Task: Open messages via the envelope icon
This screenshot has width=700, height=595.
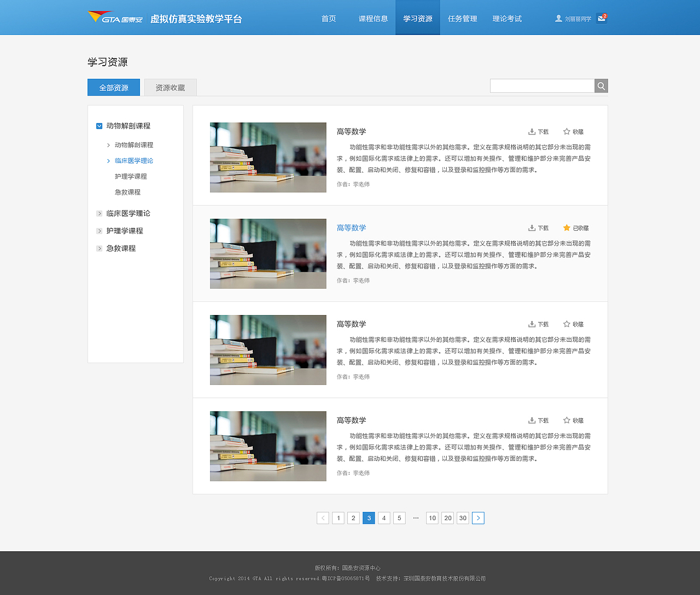Action: point(602,18)
